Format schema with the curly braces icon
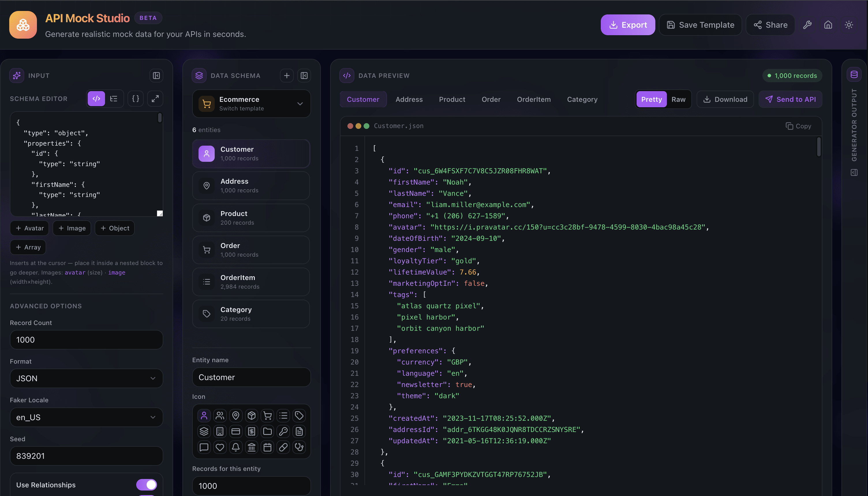 pyautogui.click(x=136, y=99)
